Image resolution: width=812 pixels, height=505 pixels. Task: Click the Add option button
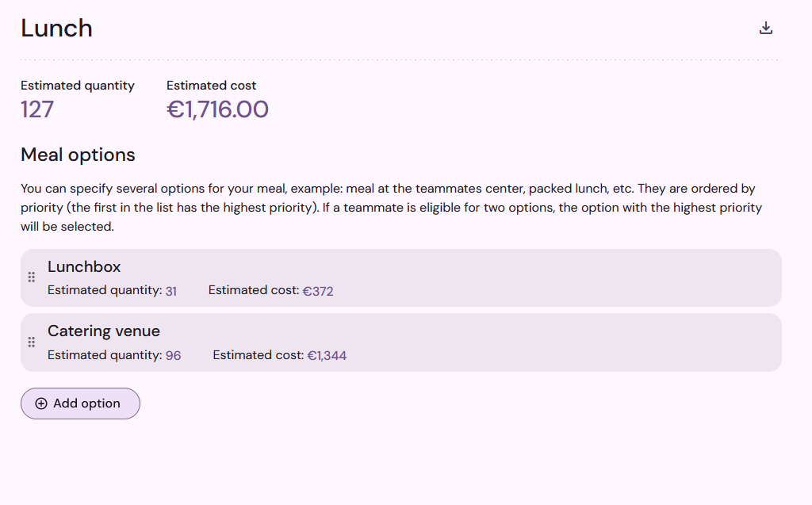(80, 404)
